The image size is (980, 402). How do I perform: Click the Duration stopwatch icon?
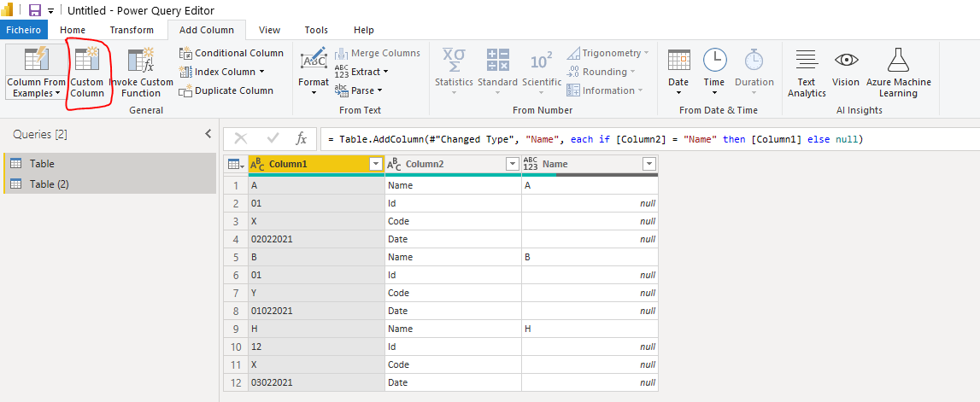pyautogui.click(x=754, y=60)
